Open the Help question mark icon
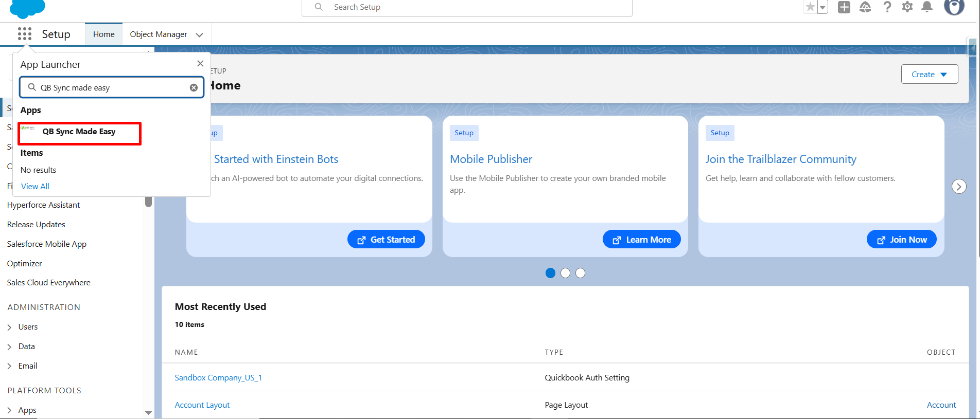The width and height of the screenshot is (980, 419). pos(887,7)
